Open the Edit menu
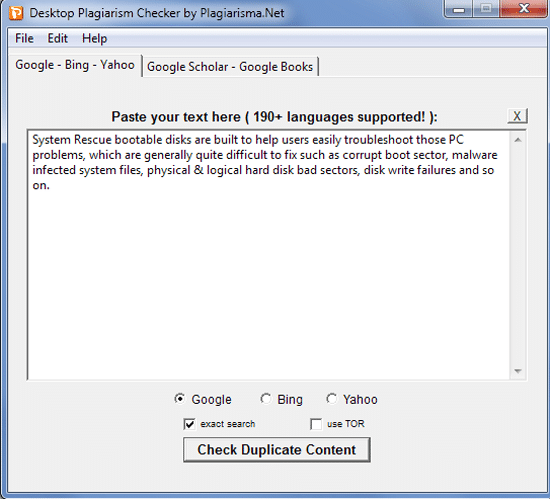550x499 pixels. [58, 38]
